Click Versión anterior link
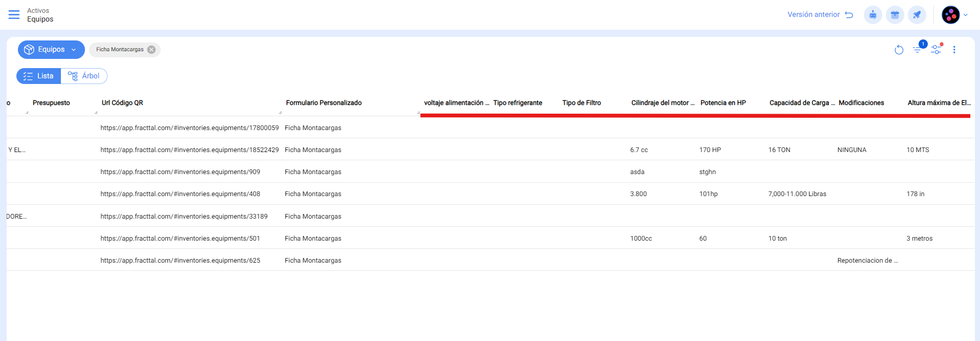The height and width of the screenshot is (341, 980). [x=819, y=15]
